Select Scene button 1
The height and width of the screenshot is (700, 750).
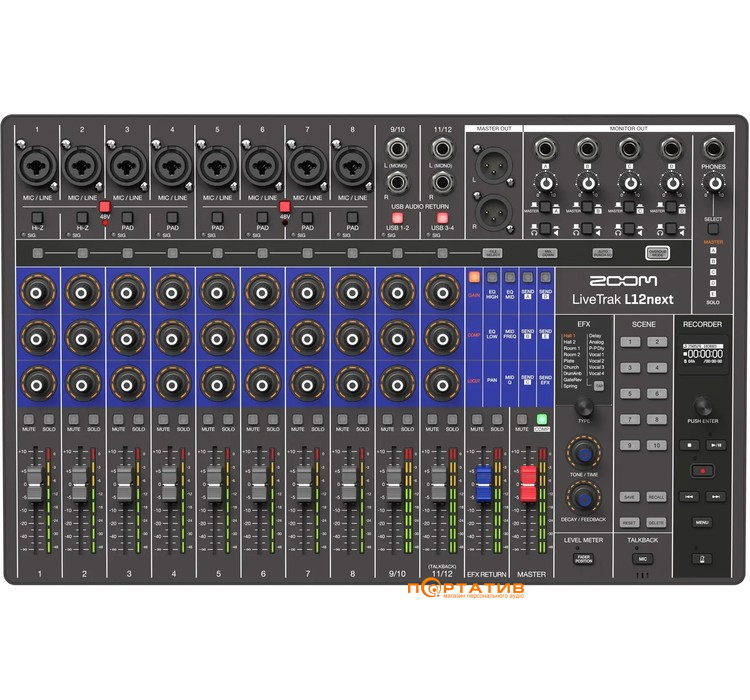630,342
